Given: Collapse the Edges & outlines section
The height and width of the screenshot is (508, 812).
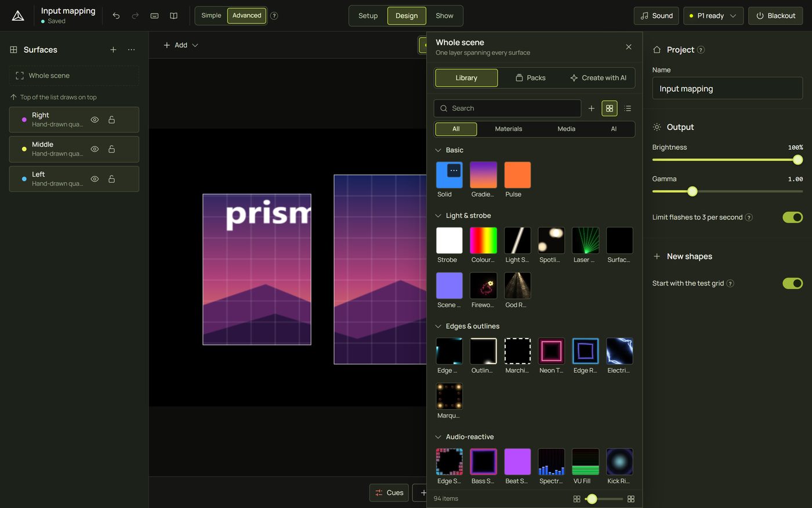Looking at the screenshot, I should coord(438,326).
